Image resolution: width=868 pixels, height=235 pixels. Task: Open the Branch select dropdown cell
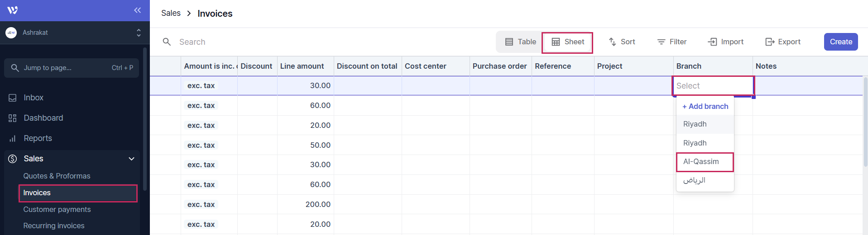click(x=713, y=86)
